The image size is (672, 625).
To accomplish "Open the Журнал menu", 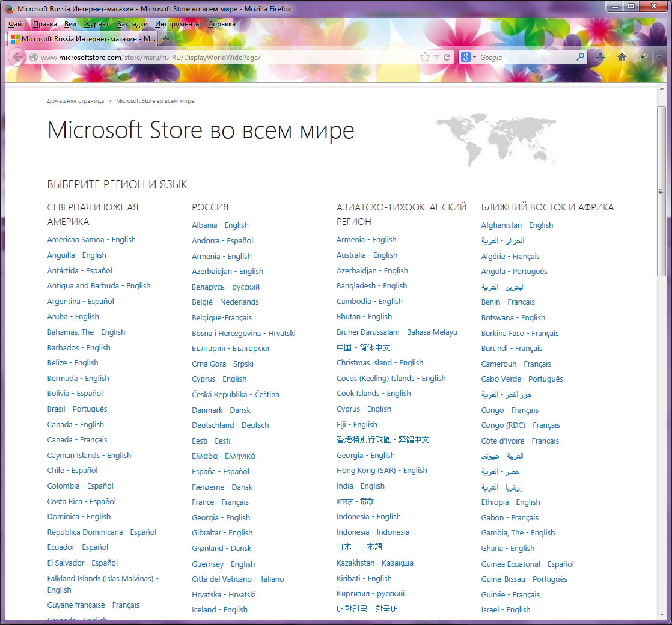I will (96, 24).
